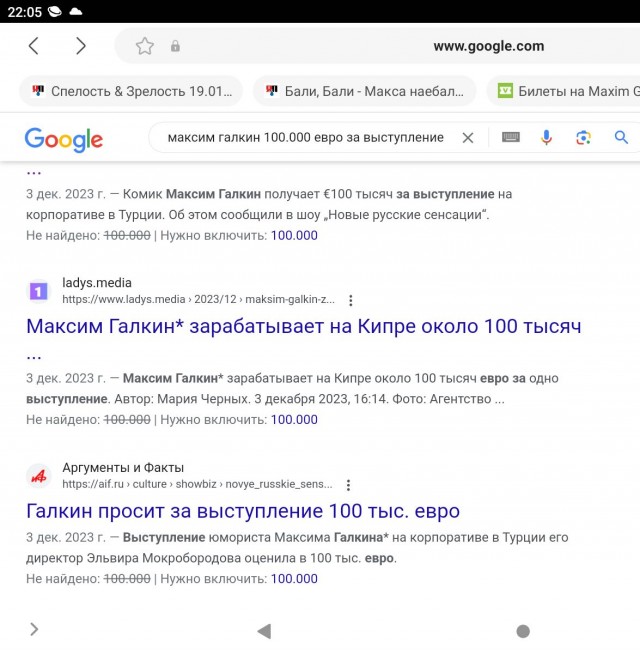Open more options for the aif.ru result

pyautogui.click(x=348, y=485)
